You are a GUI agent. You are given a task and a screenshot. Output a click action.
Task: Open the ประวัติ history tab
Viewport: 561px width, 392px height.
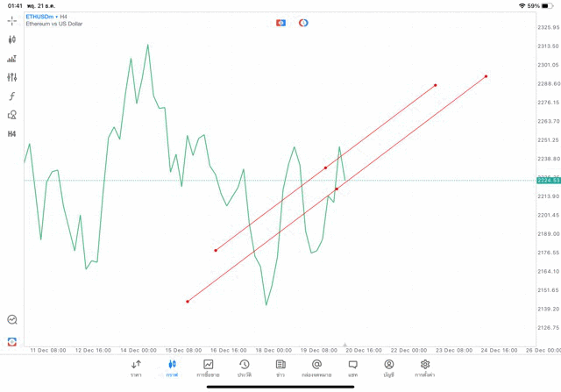245,368
